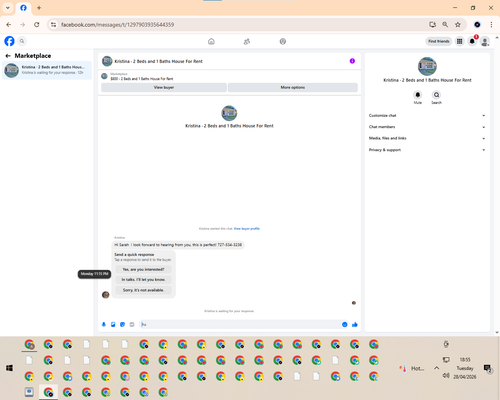The width and height of the screenshot is (500, 400).
Task: Click the message input field
Action: click(x=240, y=324)
